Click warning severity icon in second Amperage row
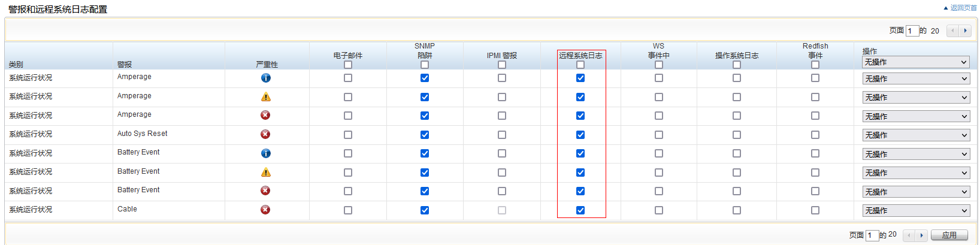The height and width of the screenshot is (245, 980). pyautogui.click(x=266, y=97)
